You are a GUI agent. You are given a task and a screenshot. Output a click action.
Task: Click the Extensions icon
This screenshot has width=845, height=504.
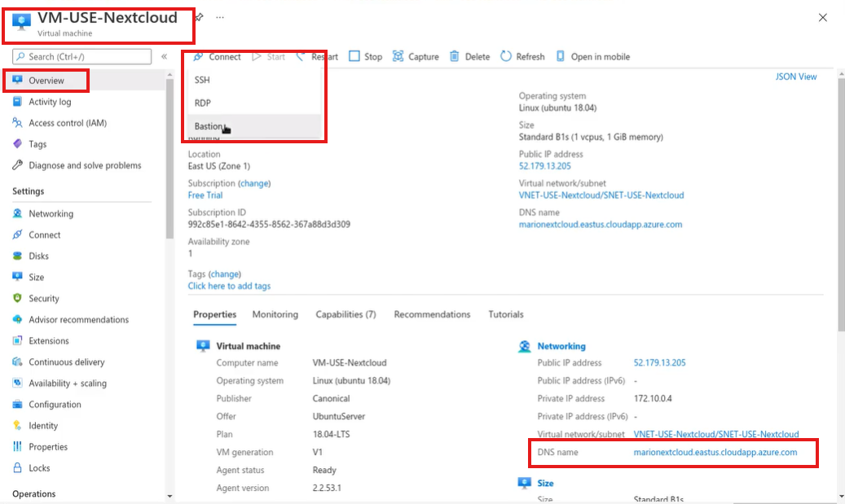[x=17, y=341]
